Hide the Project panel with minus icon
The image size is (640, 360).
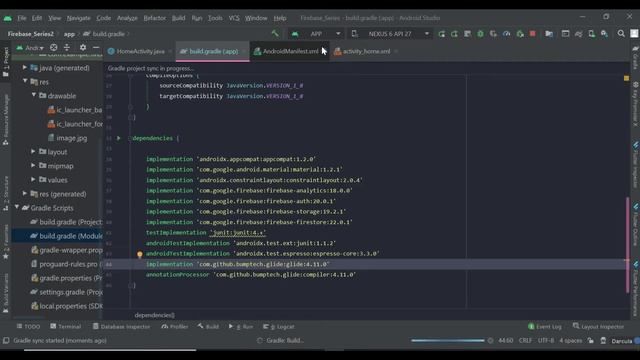pyautogui.click(x=96, y=47)
